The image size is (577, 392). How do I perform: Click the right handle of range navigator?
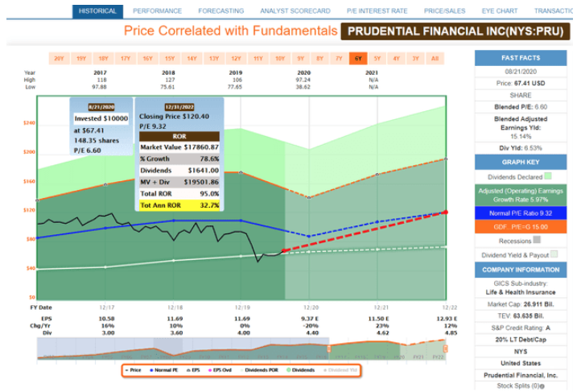coord(445,349)
